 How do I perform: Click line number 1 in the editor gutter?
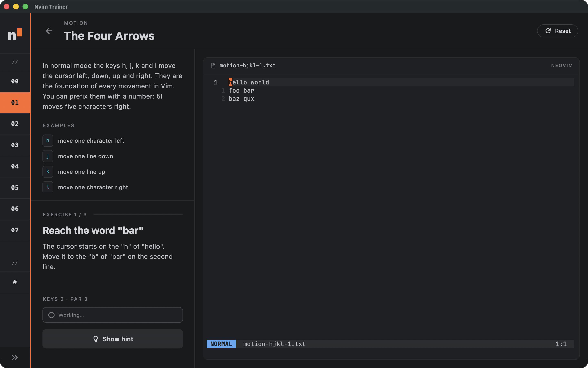(216, 82)
